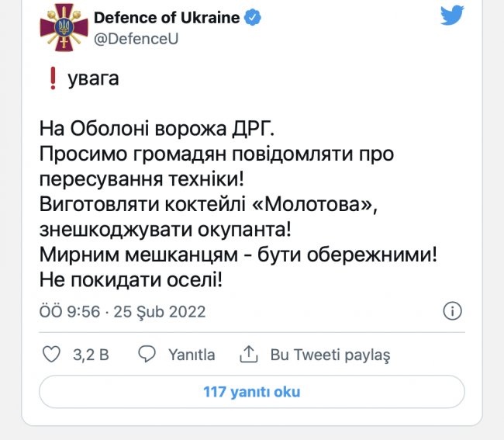Click the line Мирним мешканцям - бути обережними!

[x=238, y=255]
